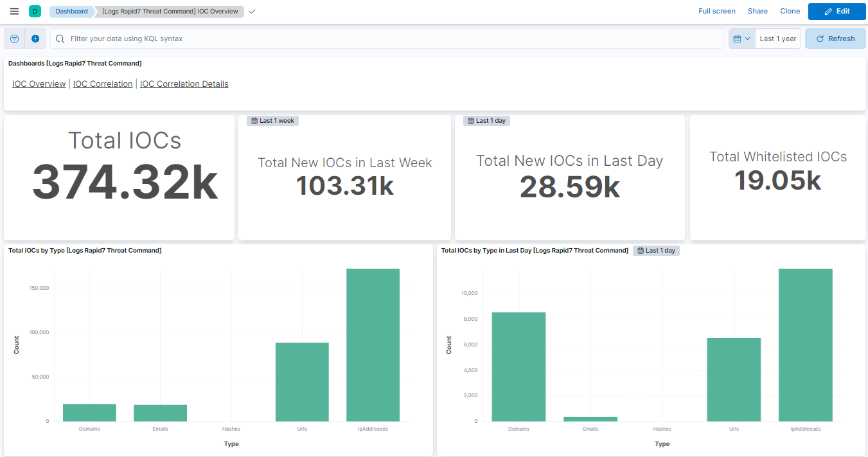Expand the dashboard title chevron dropdown
This screenshot has width=868, height=457.
coord(252,12)
